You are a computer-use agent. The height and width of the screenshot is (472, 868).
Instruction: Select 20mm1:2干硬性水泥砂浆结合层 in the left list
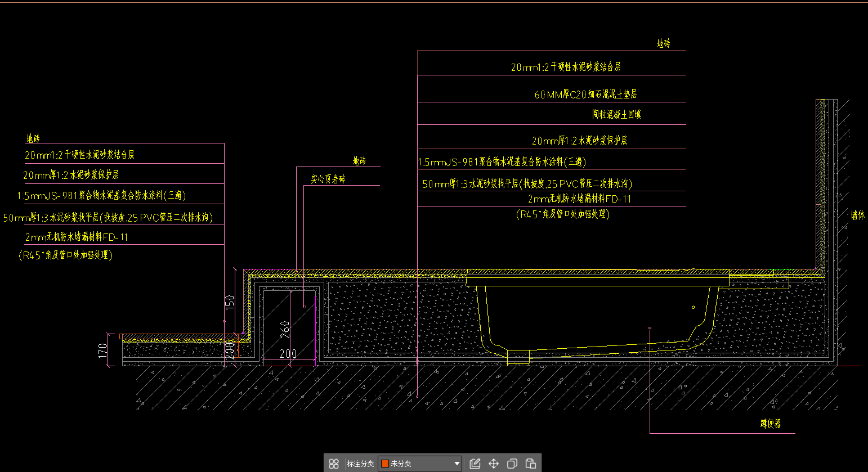[x=79, y=154]
